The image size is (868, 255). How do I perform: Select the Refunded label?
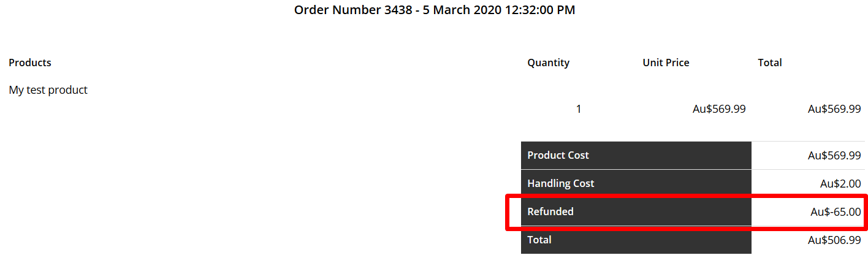pyautogui.click(x=550, y=211)
